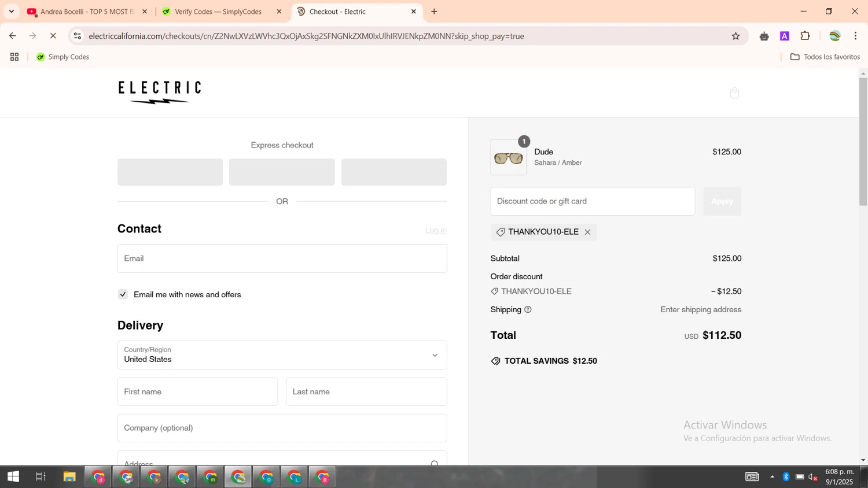The height and width of the screenshot is (488, 868).
Task: Click the volume muted tray icon
Action: tap(813, 477)
